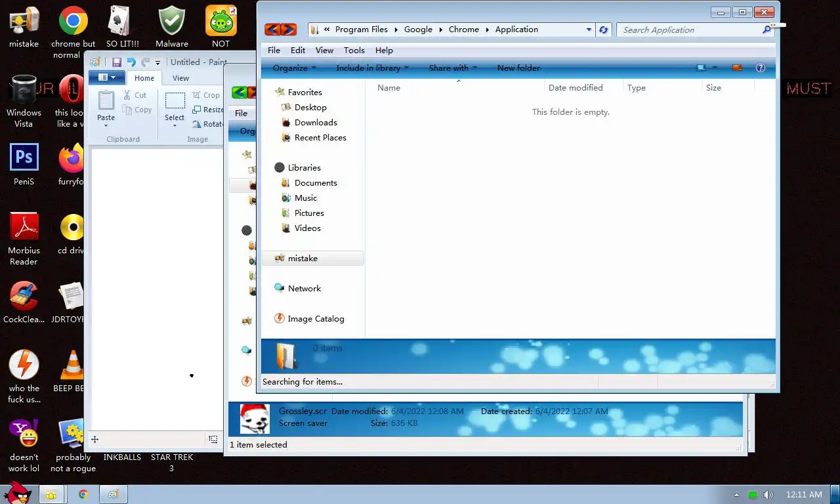Select Libraries in the navigation pane
840x504 pixels.
(304, 168)
